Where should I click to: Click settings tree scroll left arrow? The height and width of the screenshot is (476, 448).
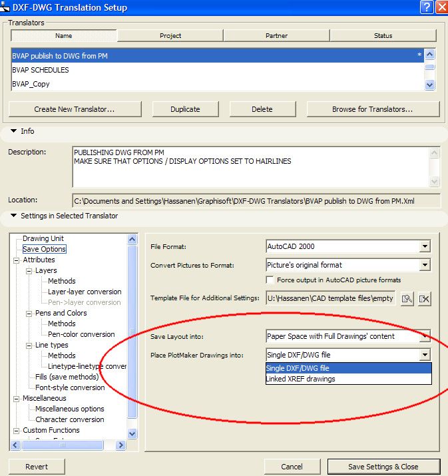coord(15,445)
